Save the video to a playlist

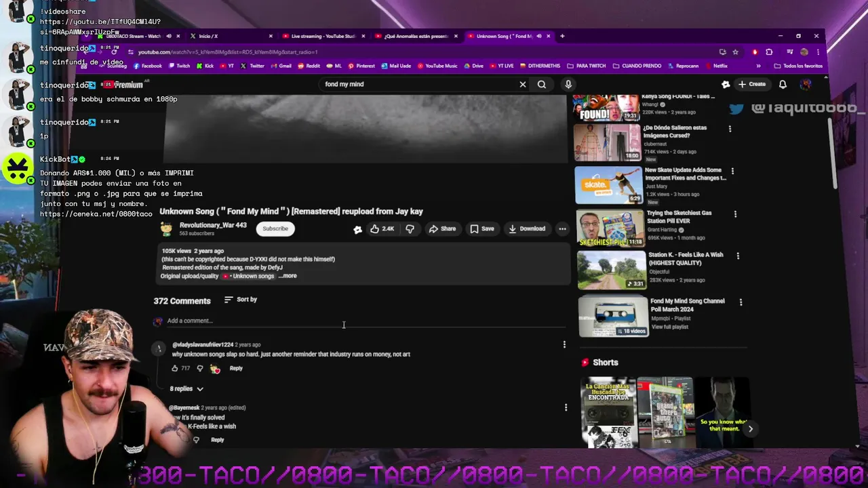(x=482, y=229)
